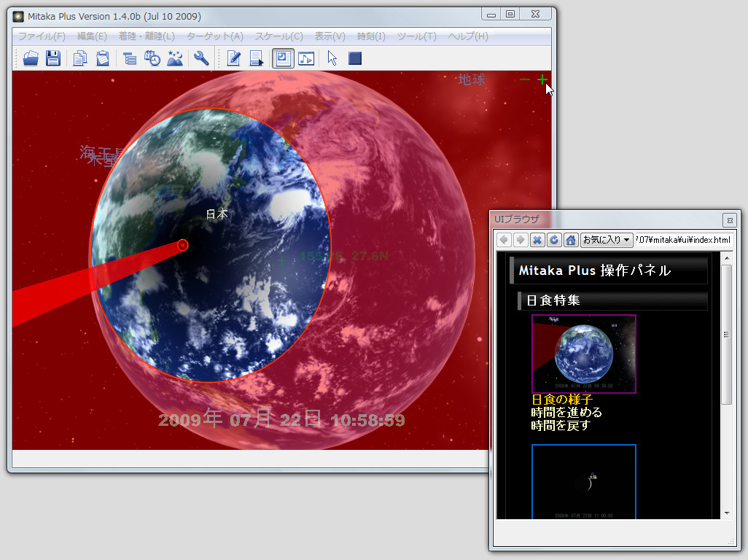Screen dimensions: 748x560
Task: Open a file with the folder icon
Action: [30, 58]
